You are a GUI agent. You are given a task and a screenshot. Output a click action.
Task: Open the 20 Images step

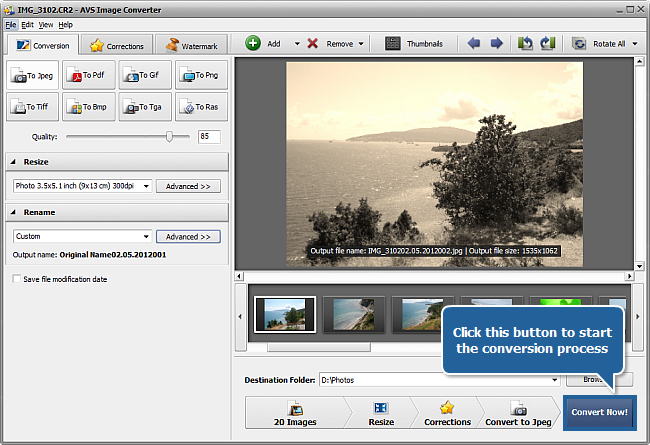pyautogui.click(x=295, y=413)
